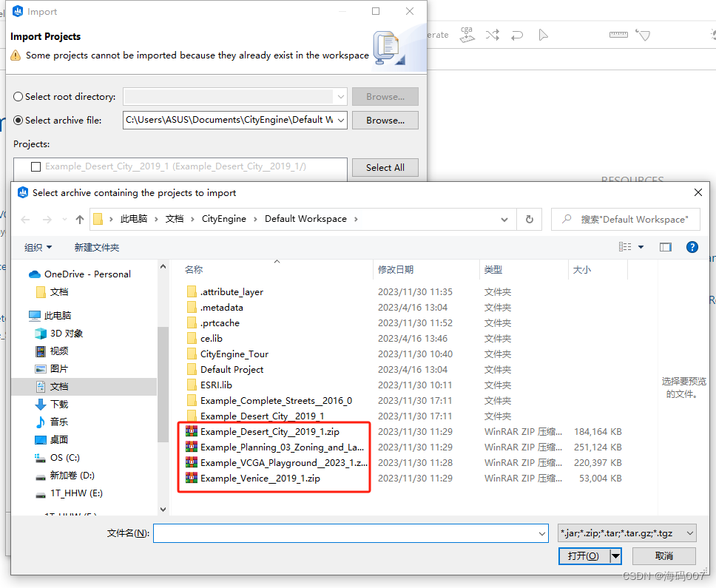Click the forward navigation arrow
716x588 pixels.
tap(47, 220)
